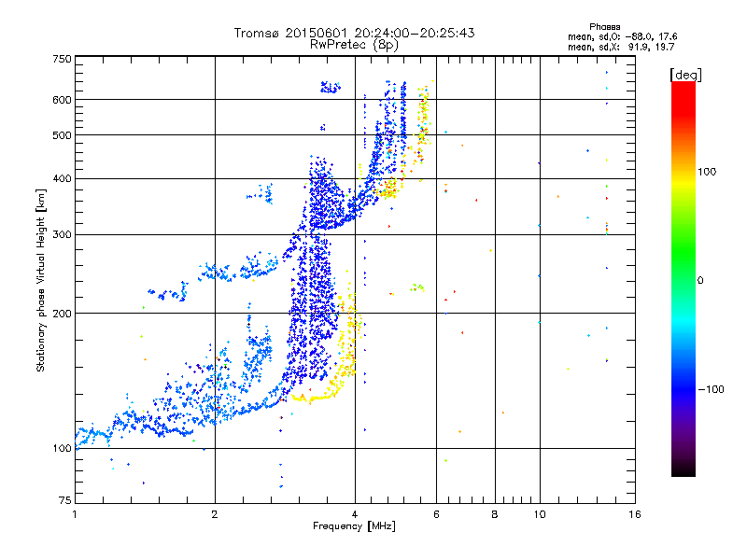Click the plot title 'Tromsø 20150601 20:24:00-20:25:43'
747x560 pixels.
pyautogui.click(x=354, y=33)
